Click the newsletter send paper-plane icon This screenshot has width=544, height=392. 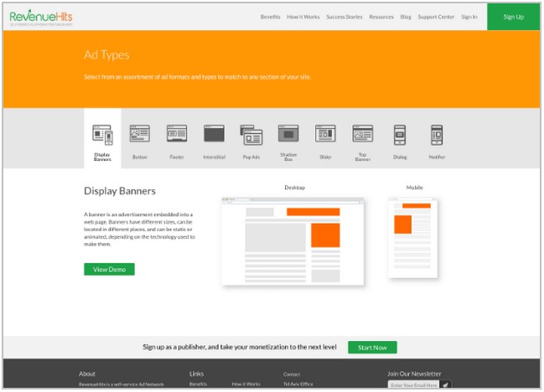tap(445, 384)
